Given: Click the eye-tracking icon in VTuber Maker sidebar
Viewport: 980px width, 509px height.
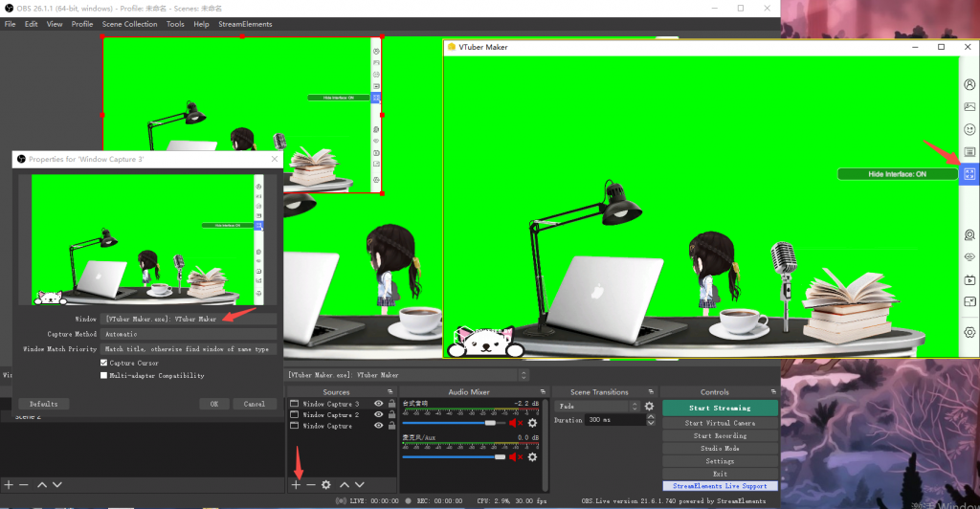Looking at the screenshot, I should [969, 256].
